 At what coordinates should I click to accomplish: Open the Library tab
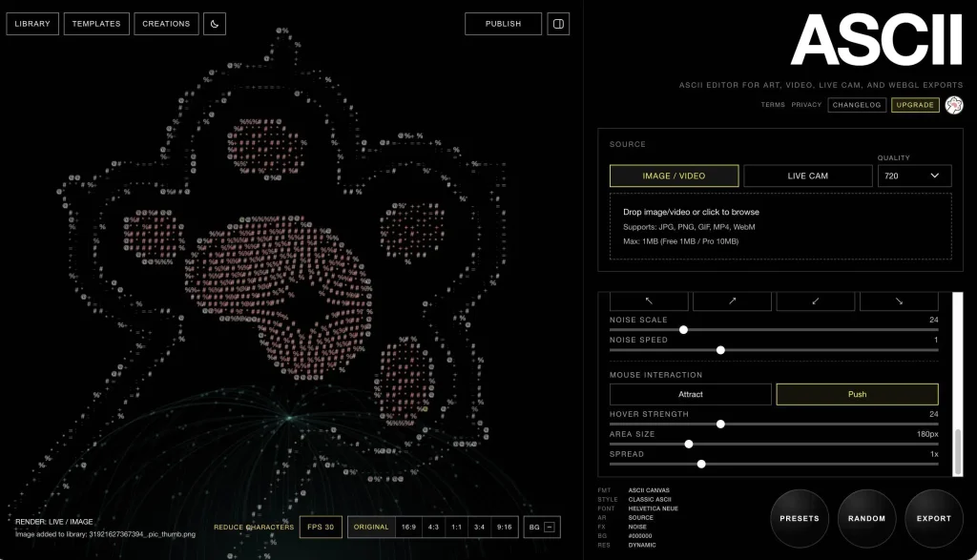pos(32,24)
